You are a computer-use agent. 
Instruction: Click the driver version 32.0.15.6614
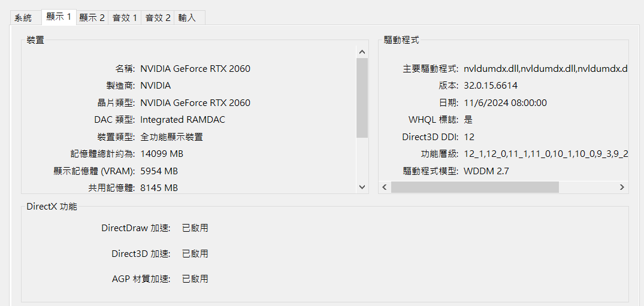[491, 86]
